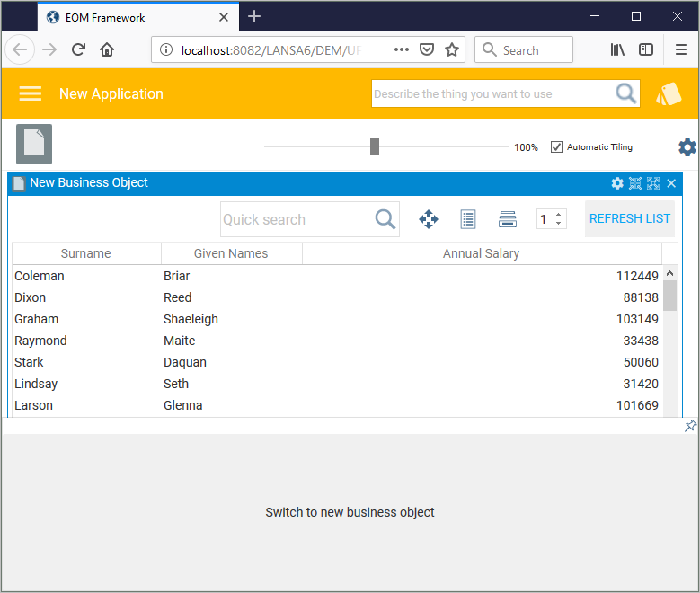Decrease the number spinner value
Screen dimensions: 700x593
coord(559,224)
